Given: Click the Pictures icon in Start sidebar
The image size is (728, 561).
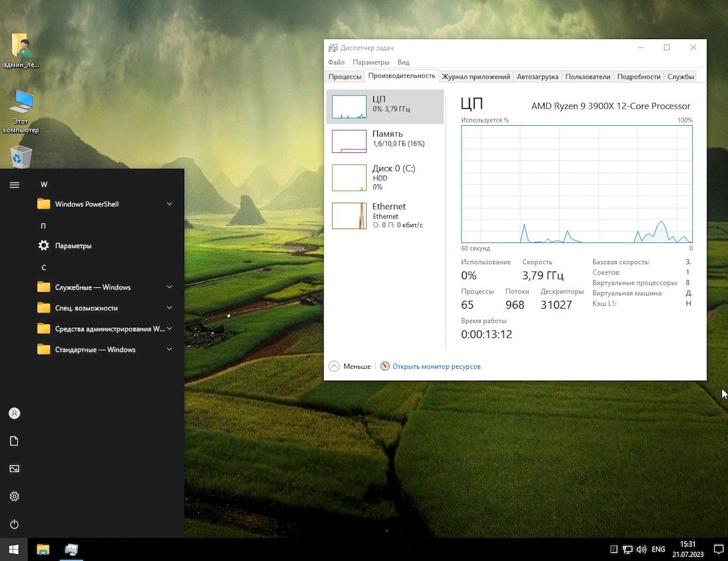Looking at the screenshot, I should 15,468.
